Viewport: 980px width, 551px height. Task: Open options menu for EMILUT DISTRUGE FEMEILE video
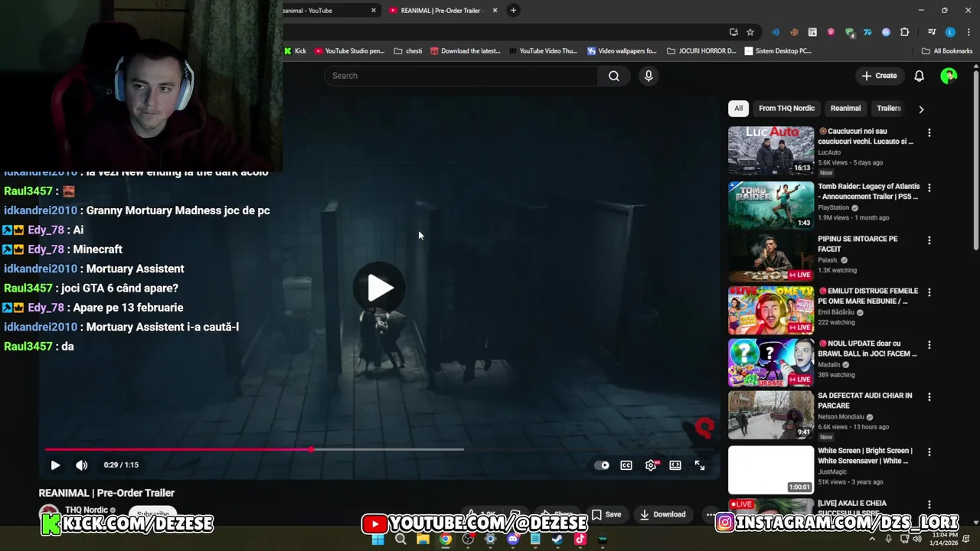click(929, 292)
